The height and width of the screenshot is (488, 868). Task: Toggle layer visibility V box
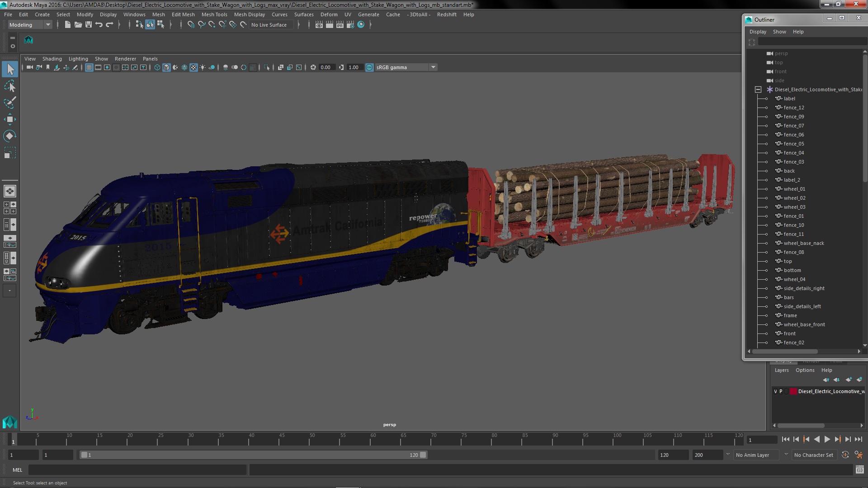coord(775,391)
